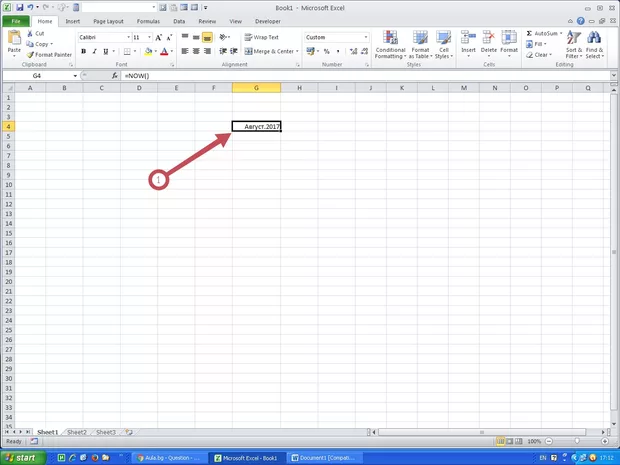The image size is (620, 465).
Task: Open the Merge & Center dropdown arrow
Action: (297, 51)
